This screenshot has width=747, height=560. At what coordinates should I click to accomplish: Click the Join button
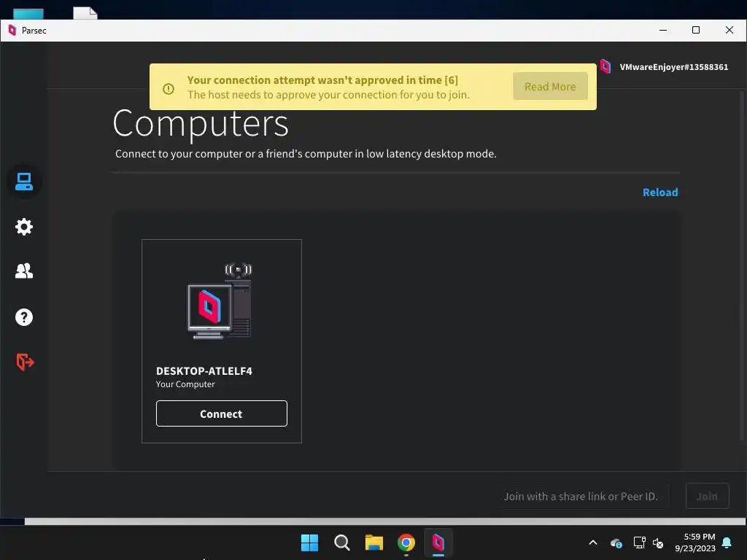[707, 496]
